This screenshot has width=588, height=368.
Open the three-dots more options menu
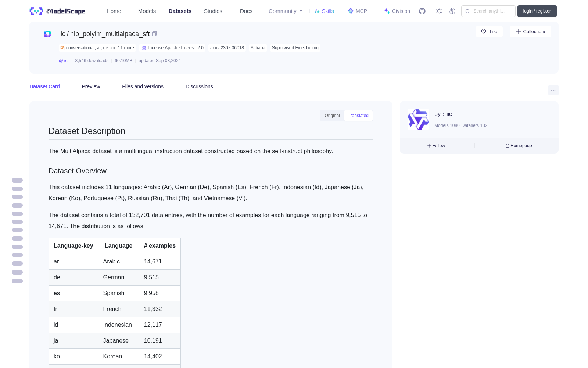click(x=553, y=90)
